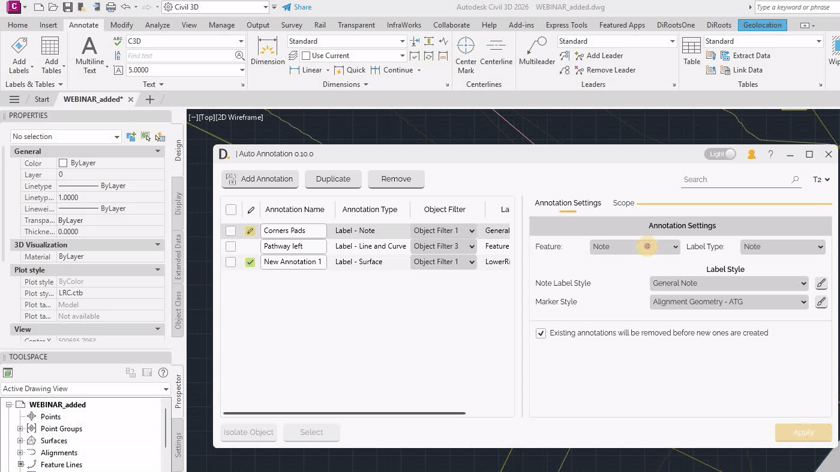Screen dimensions: 840x472
Task: Open the Geolocation ribbon tab
Action: (x=762, y=25)
